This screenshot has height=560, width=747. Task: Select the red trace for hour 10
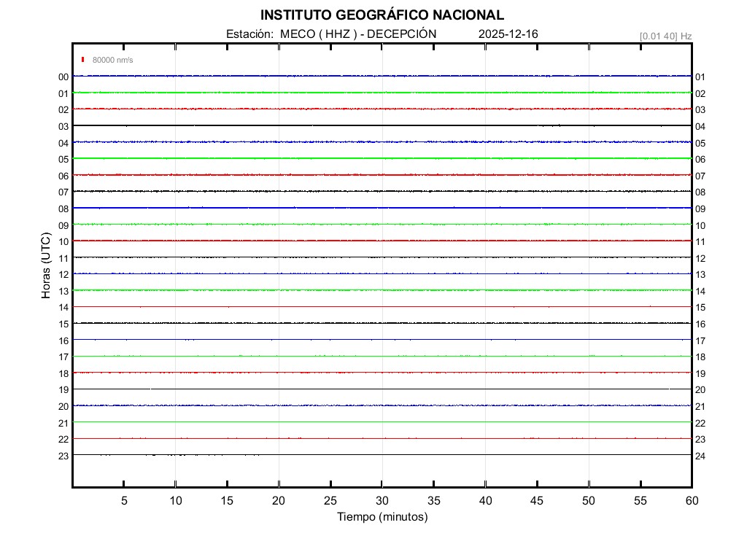tap(382, 241)
